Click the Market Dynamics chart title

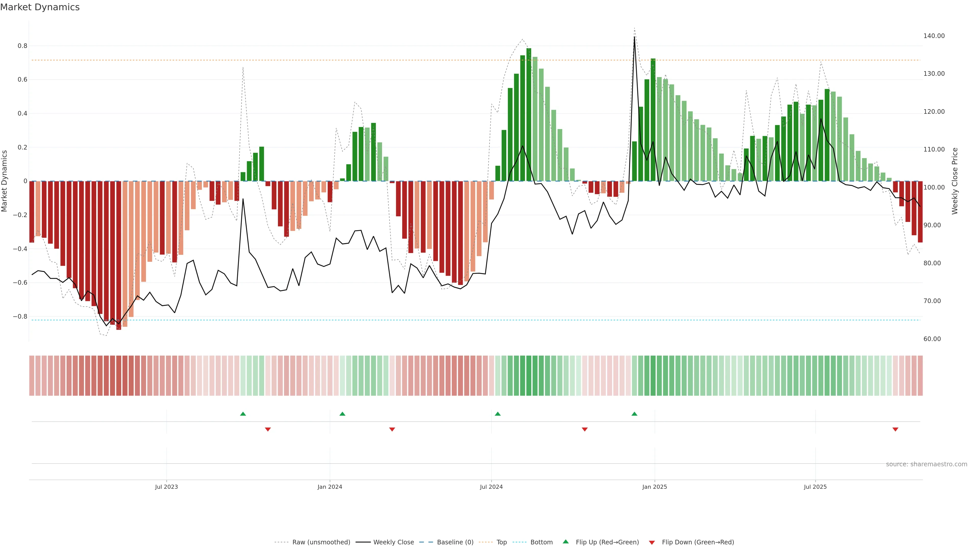tap(40, 7)
